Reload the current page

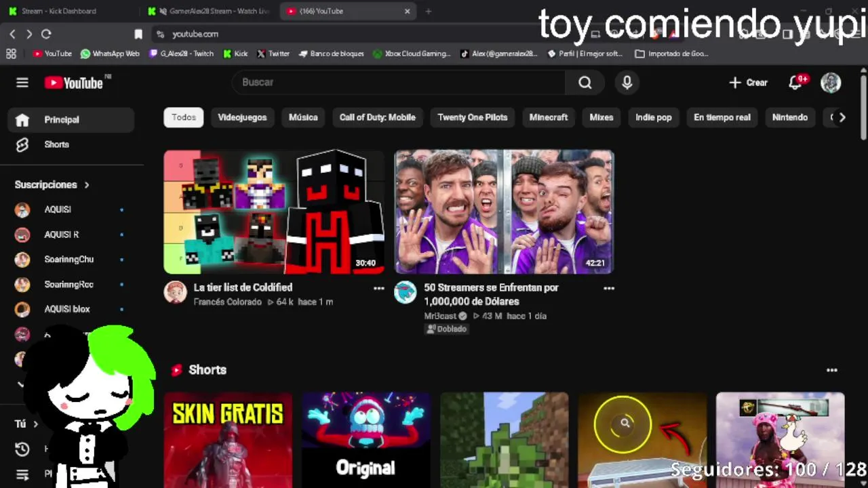46,34
